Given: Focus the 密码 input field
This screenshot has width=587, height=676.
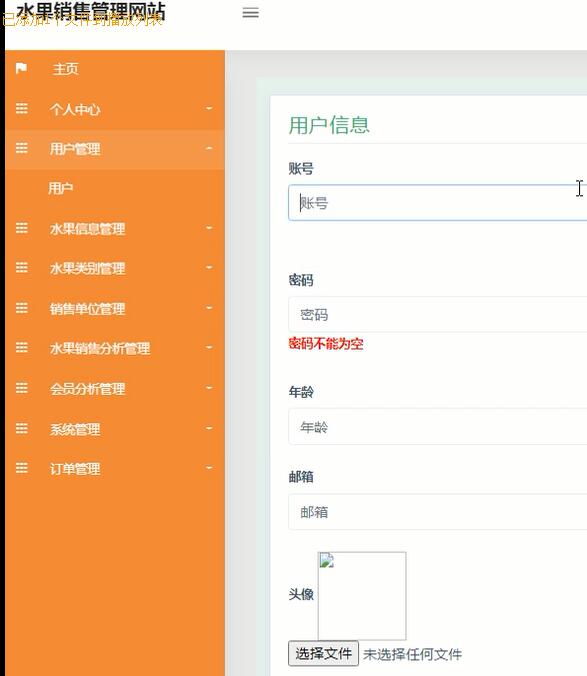Looking at the screenshot, I should coord(437,315).
